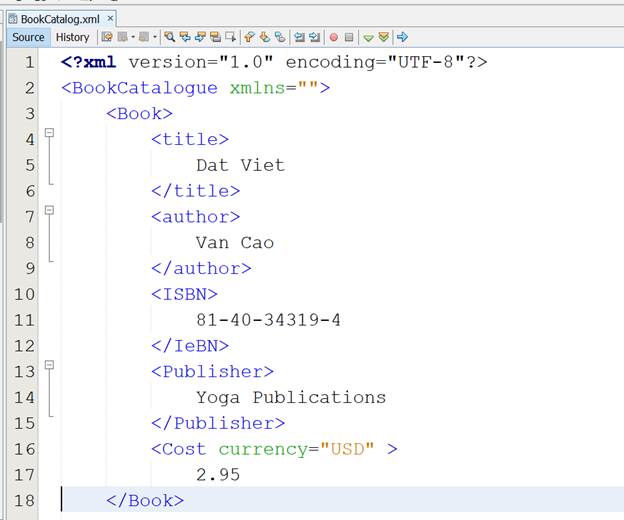Click the opening Publisher tag
This screenshot has width=624, height=520.
[x=213, y=372]
